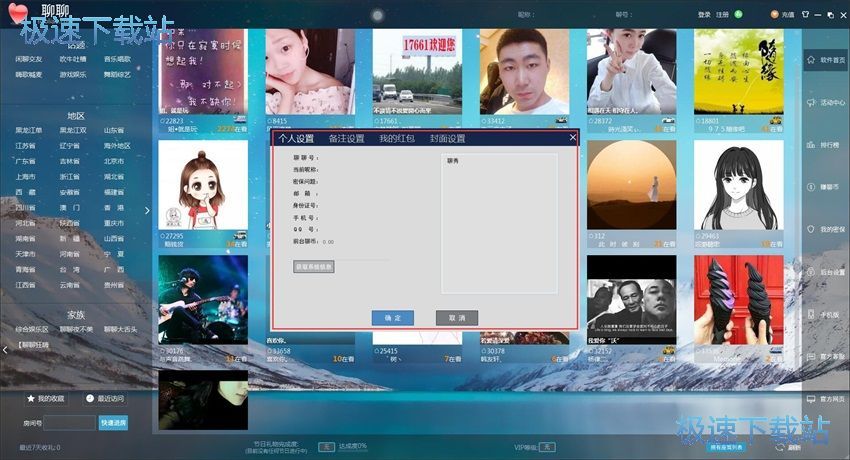Click the 注册 register link
The width and height of the screenshot is (850, 460).
coord(722,15)
